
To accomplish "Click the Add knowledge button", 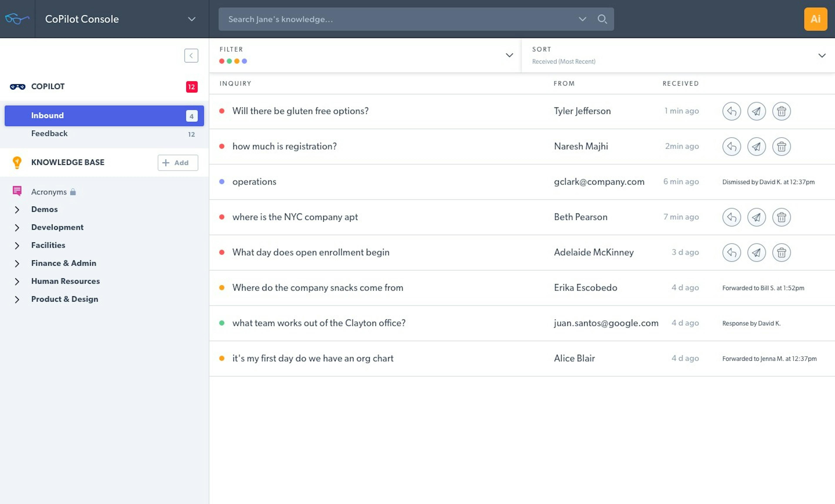I will (x=178, y=162).
